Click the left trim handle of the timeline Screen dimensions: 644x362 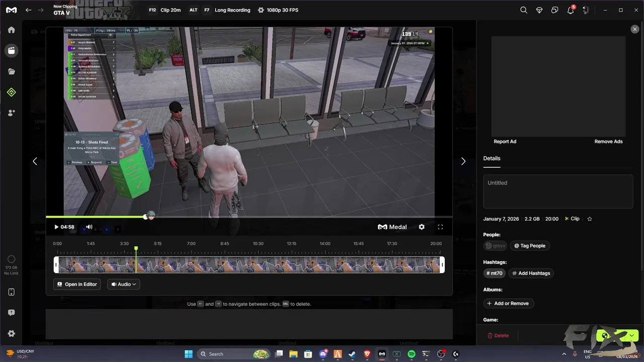(x=56, y=264)
